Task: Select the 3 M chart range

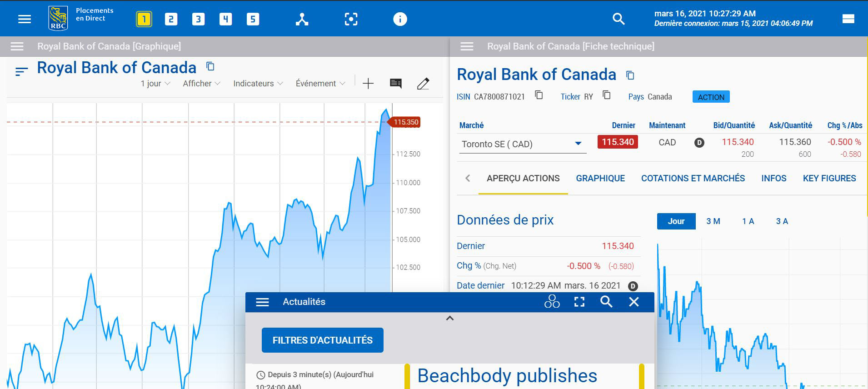Action: [x=713, y=221]
